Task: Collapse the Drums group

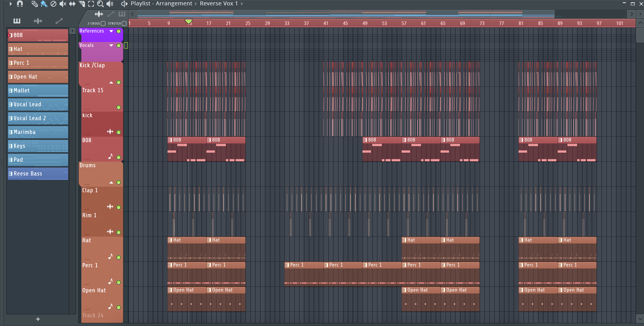Action: 111,183
